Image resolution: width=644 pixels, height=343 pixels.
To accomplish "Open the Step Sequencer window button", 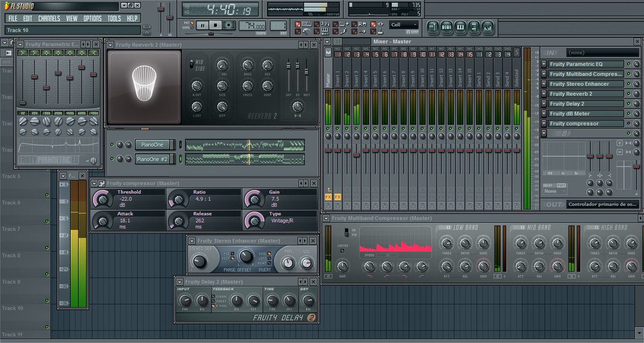I will tap(447, 26).
